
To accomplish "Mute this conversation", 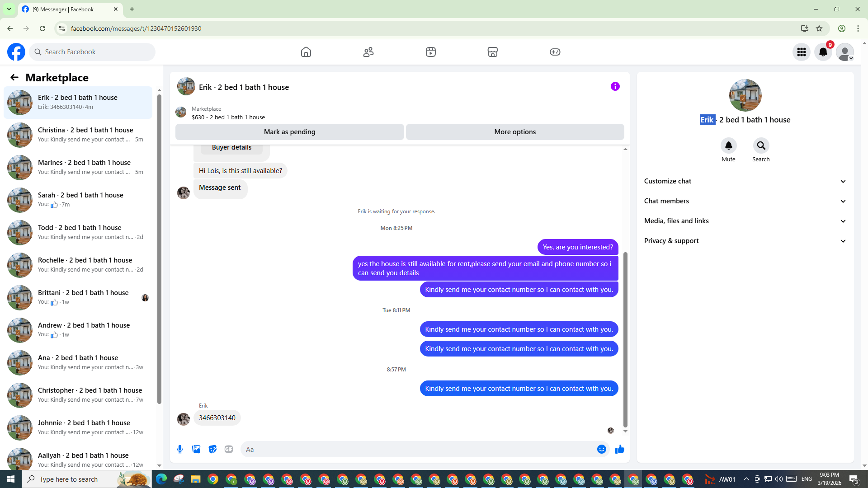I will tap(728, 146).
